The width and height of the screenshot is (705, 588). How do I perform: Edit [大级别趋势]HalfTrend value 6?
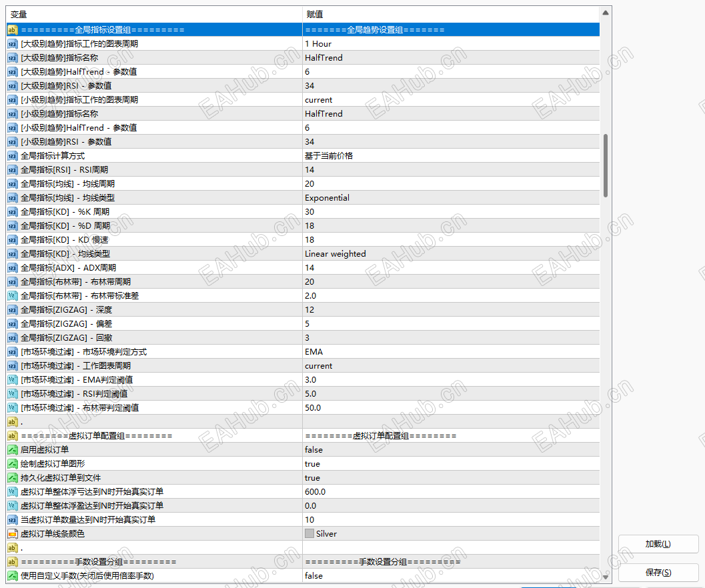[x=451, y=72]
